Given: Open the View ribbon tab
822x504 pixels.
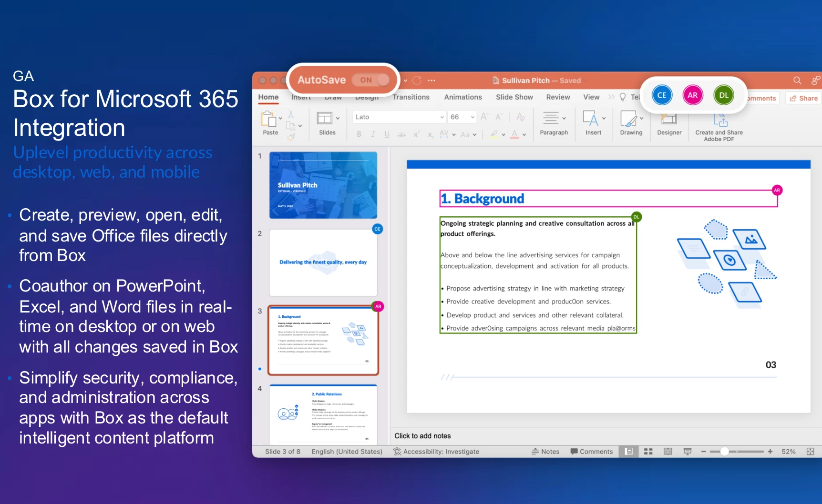Looking at the screenshot, I should [x=591, y=97].
